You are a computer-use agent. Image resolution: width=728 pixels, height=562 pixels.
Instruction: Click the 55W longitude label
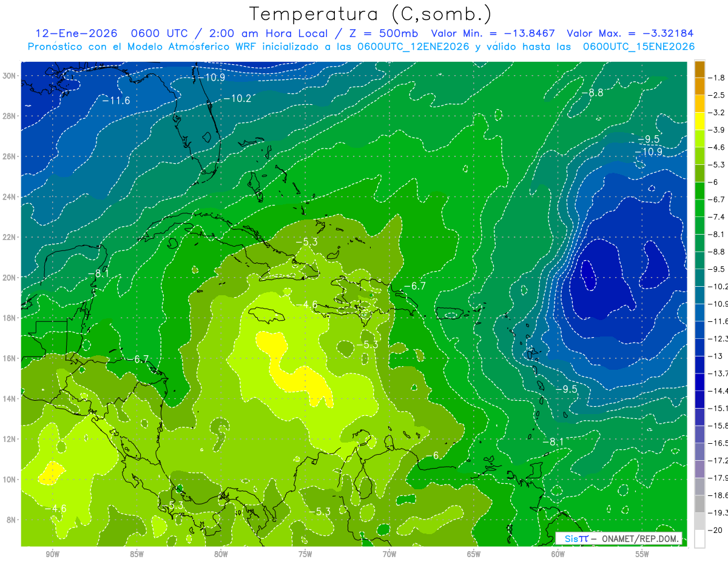(x=642, y=554)
